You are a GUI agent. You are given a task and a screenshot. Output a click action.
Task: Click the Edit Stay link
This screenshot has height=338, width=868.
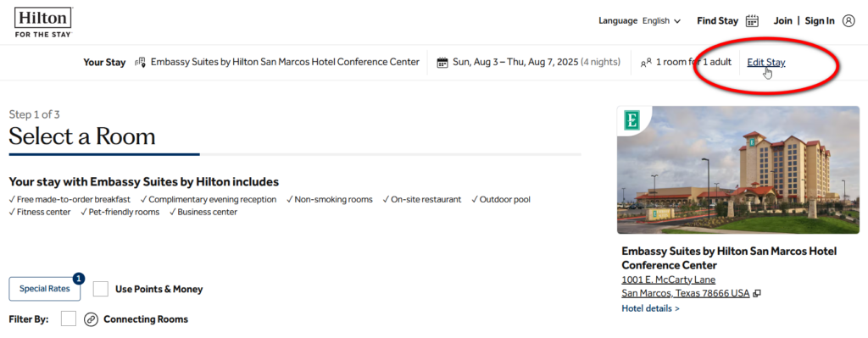[x=765, y=62]
